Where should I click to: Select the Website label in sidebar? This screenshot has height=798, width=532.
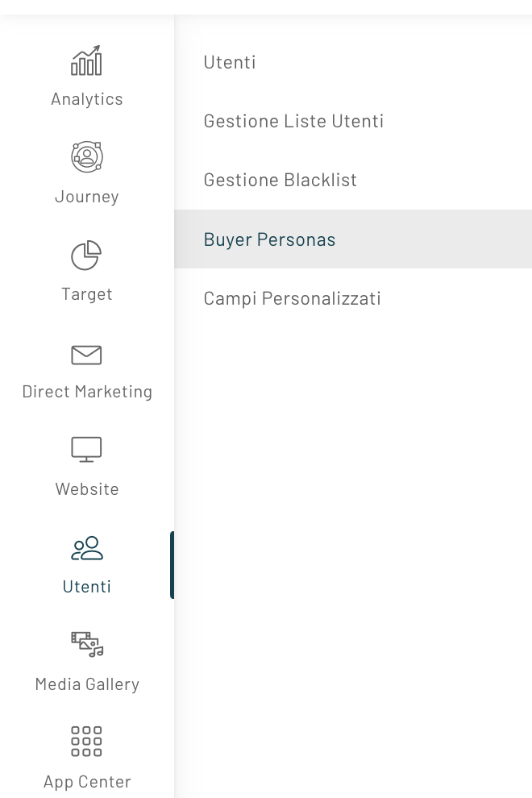pyautogui.click(x=87, y=489)
